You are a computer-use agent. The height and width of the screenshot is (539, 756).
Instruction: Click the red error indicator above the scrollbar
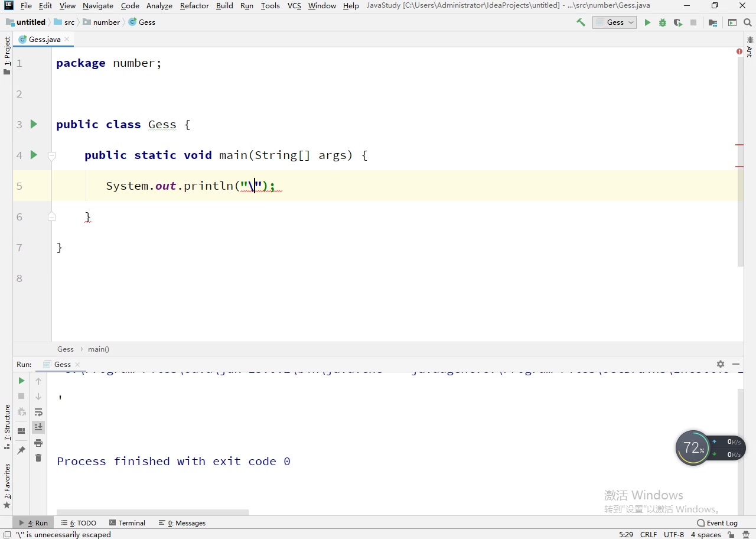(x=739, y=52)
